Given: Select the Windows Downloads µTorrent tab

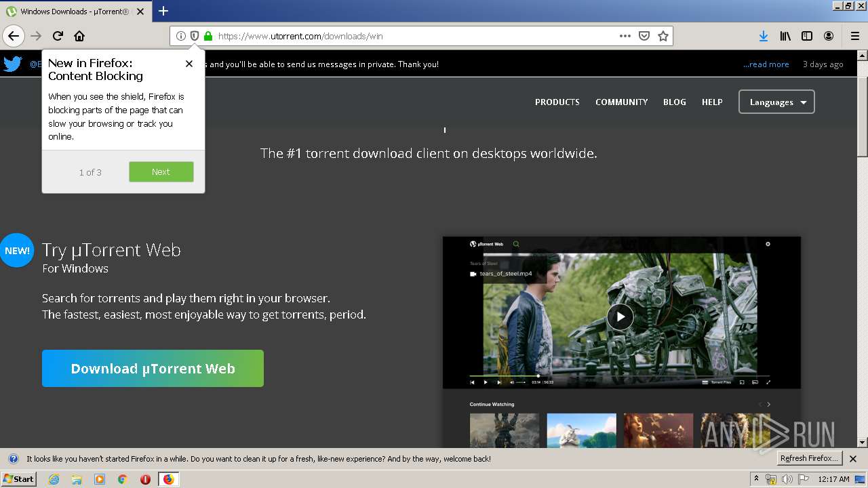Looking at the screenshot, I should click(76, 12).
